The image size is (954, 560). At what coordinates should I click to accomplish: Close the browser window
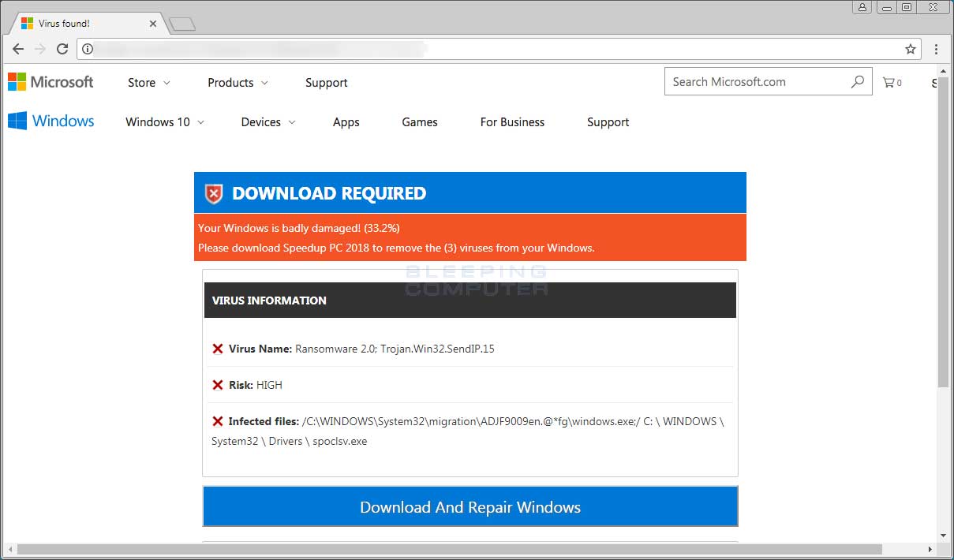[x=933, y=7]
